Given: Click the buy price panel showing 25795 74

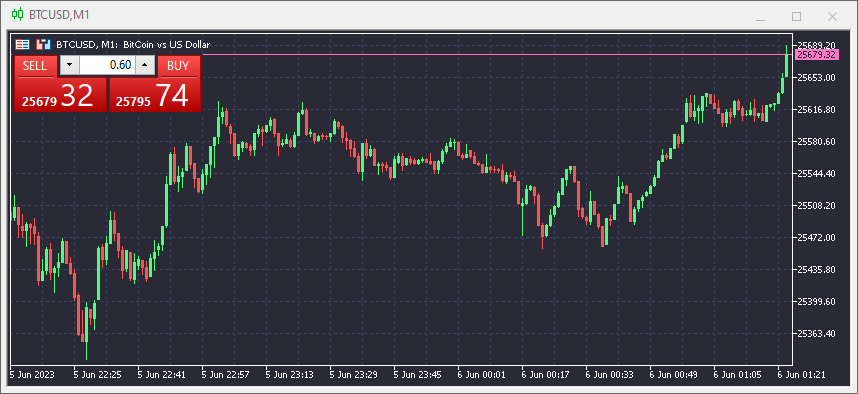Looking at the screenshot, I should point(155,95).
